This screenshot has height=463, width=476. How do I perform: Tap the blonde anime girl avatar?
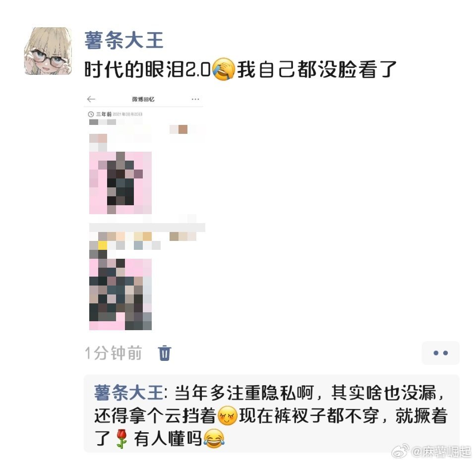48,51
